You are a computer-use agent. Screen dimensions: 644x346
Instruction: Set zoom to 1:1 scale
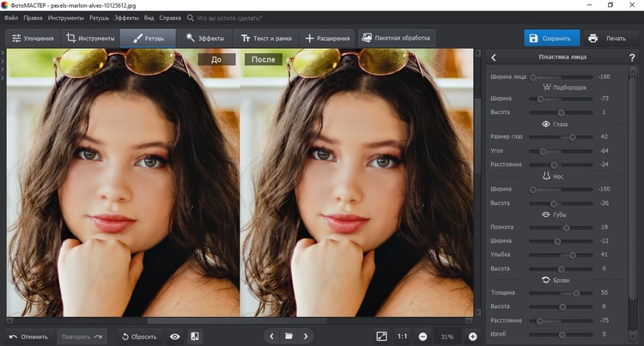403,337
